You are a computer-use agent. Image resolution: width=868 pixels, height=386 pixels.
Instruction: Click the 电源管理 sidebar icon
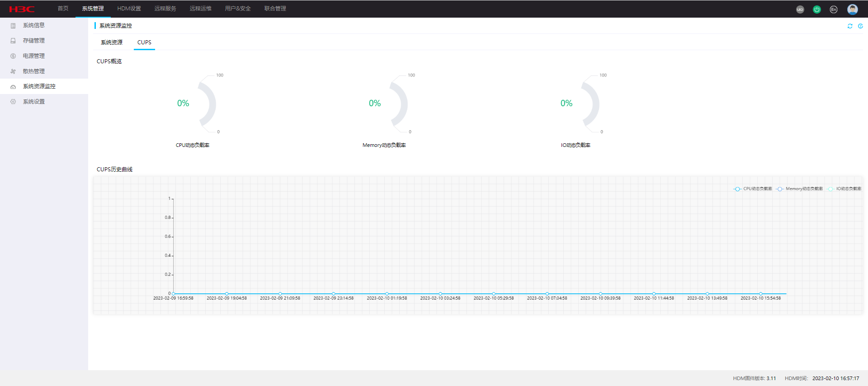coord(13,56)
